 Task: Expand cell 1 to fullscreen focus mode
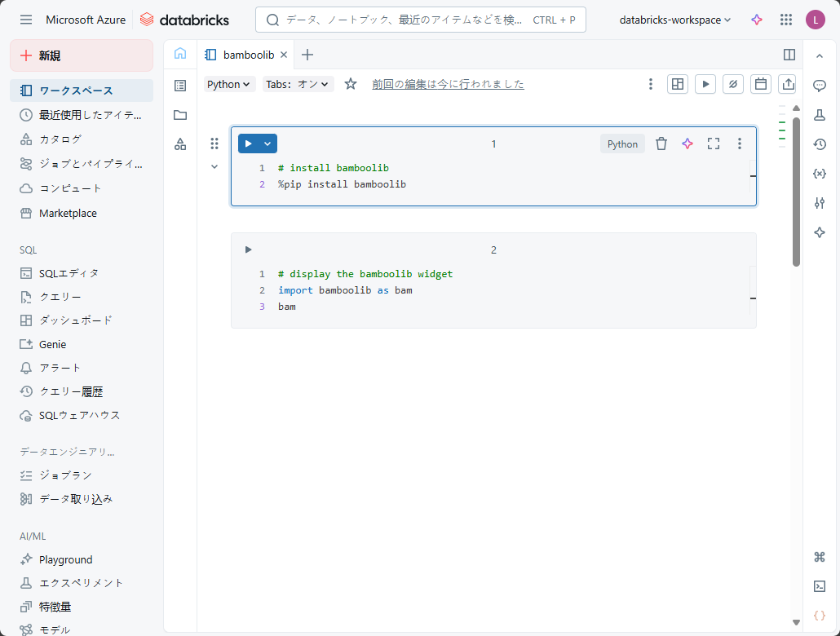[x=714, y=144]
